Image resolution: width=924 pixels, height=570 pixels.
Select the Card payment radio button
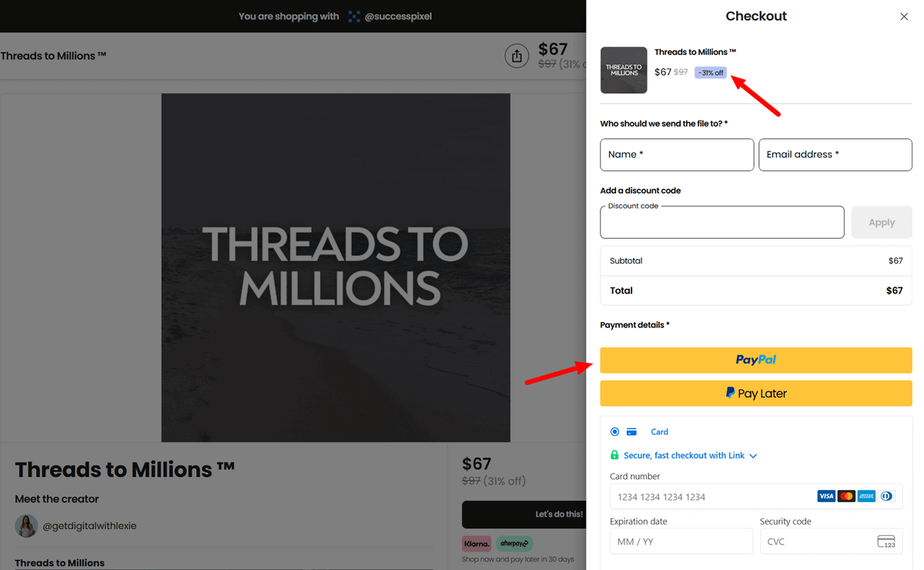pos(614,431)
